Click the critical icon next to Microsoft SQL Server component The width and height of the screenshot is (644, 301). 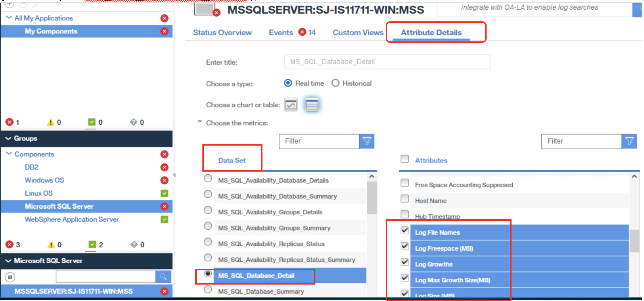click(164, 206)
